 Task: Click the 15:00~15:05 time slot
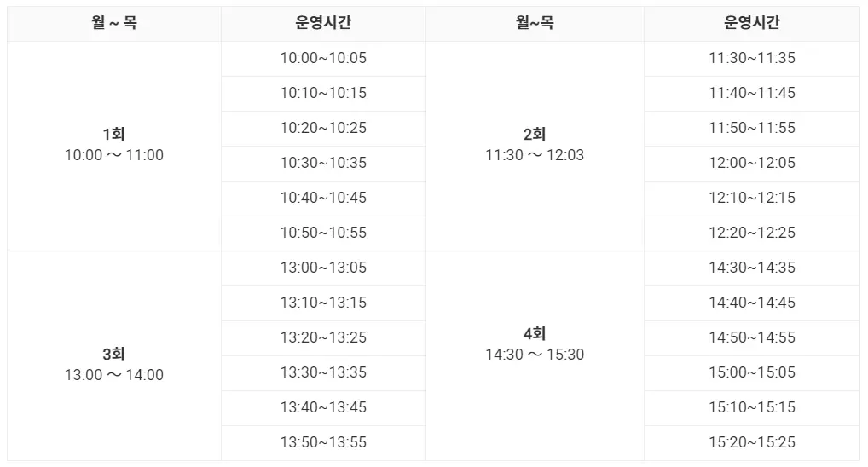coord(752,373)
